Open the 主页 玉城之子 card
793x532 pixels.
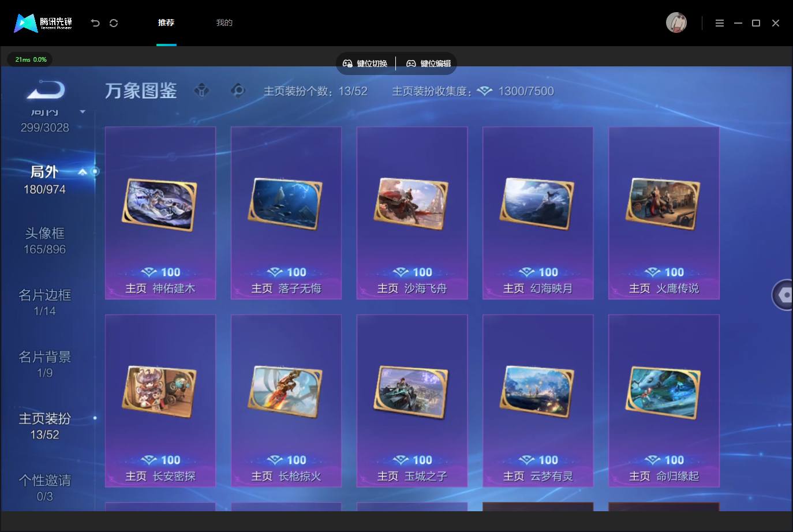point(412,401)
